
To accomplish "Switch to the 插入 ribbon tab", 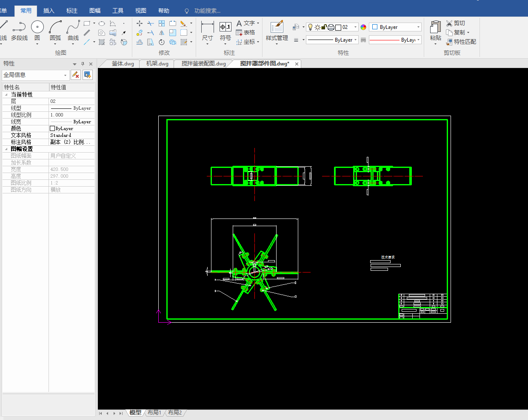I will coord(49,11).
